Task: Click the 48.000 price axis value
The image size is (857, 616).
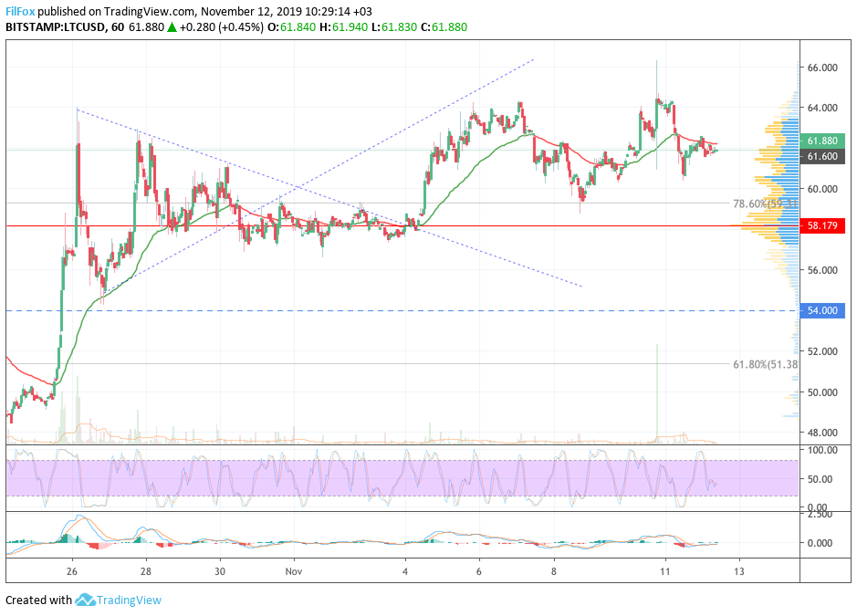Action: 822,433
